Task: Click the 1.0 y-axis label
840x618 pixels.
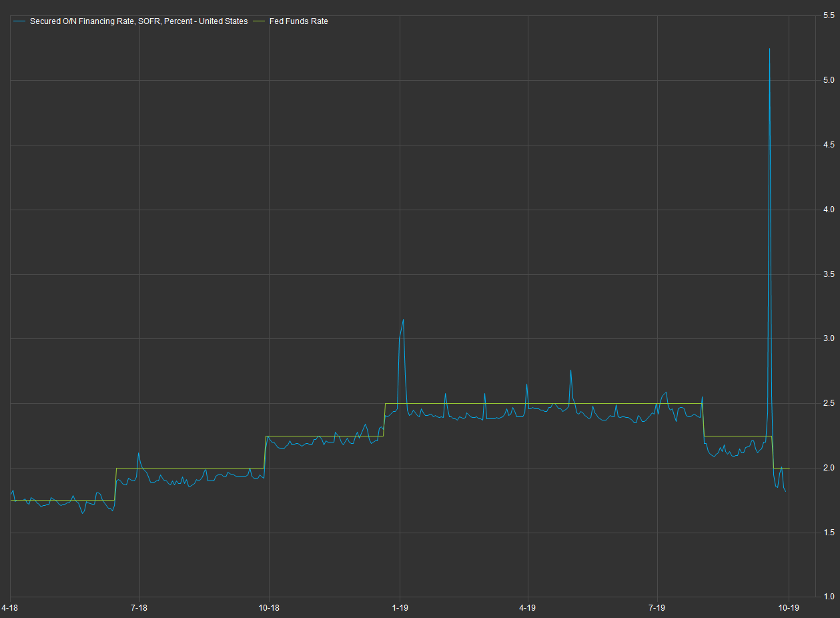Action: point(829,597)
